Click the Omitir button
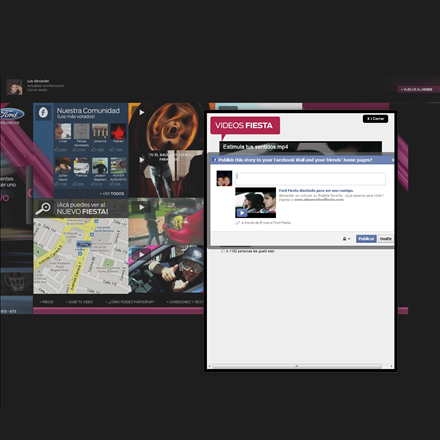This screenshot has height=440, width=440. click(385, 239)
